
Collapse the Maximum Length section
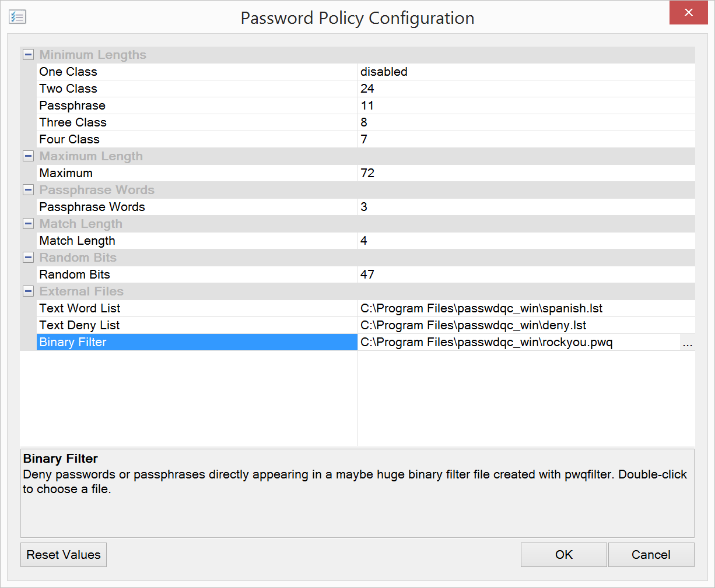28,156
